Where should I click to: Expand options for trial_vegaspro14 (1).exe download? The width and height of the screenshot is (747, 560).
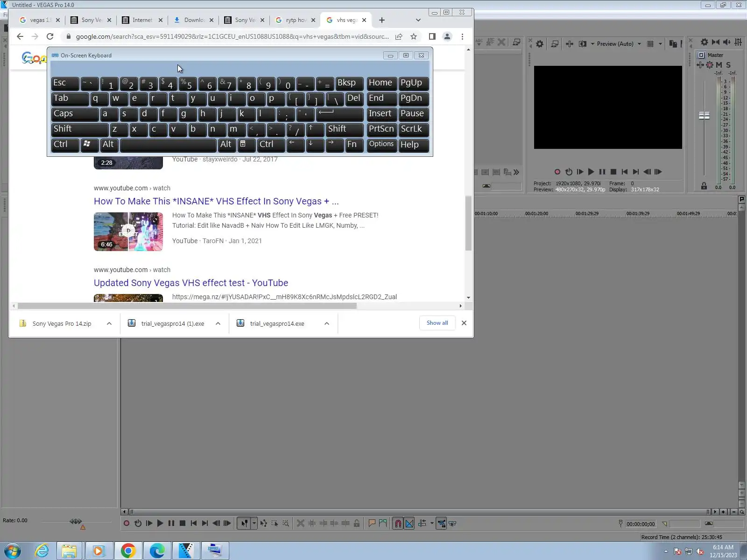click(218, 323)
